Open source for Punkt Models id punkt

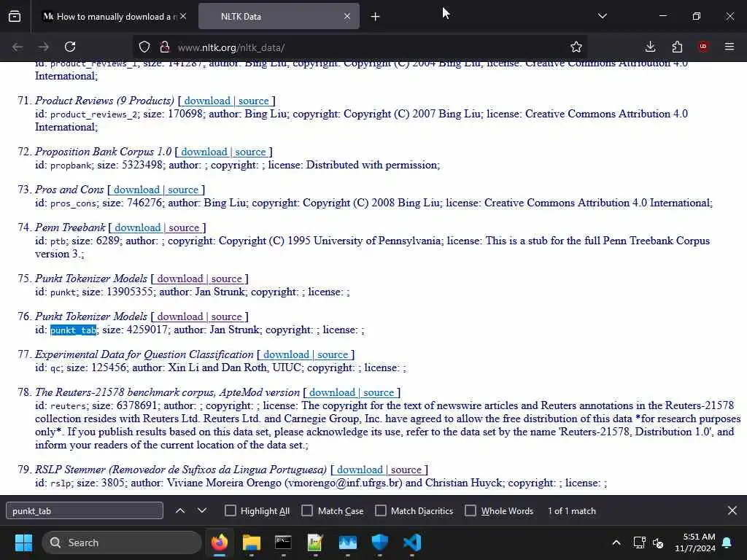tap(226, 279)
